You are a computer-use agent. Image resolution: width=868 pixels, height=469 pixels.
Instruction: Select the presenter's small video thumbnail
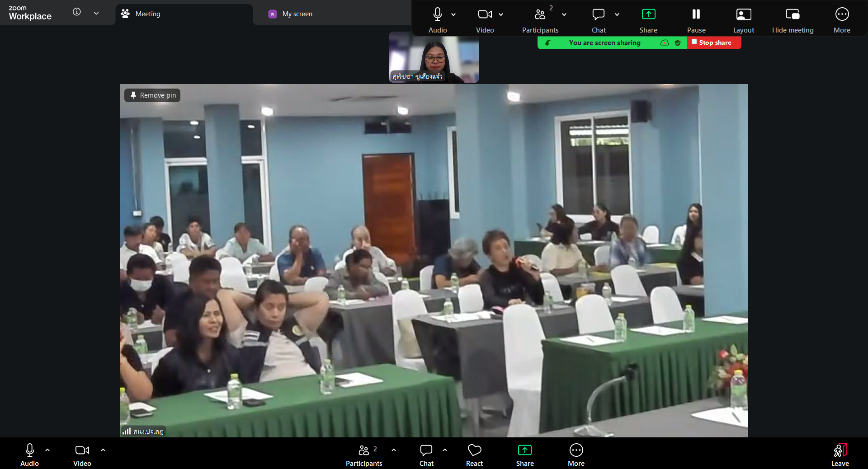[434, 57]
